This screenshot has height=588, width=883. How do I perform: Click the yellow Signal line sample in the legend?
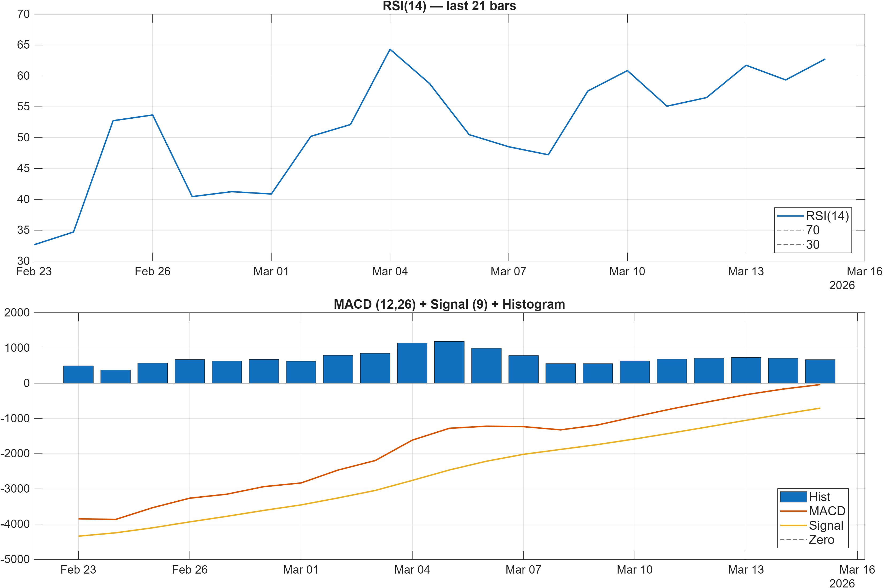click(793, 525)
